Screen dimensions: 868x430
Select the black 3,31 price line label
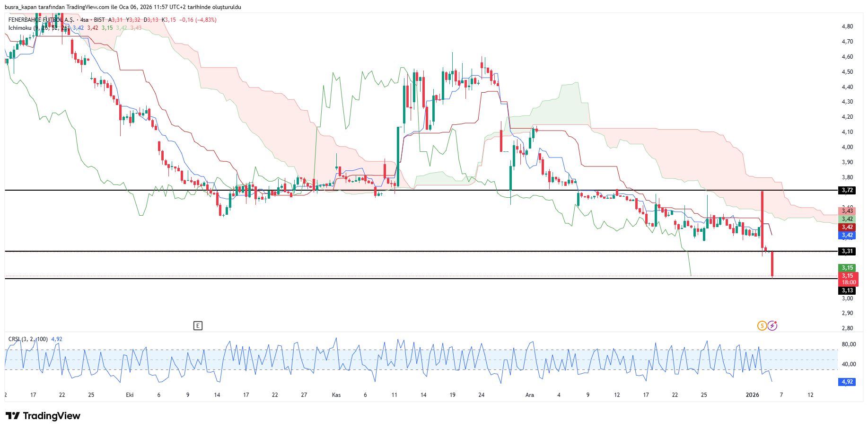[847, 251]
